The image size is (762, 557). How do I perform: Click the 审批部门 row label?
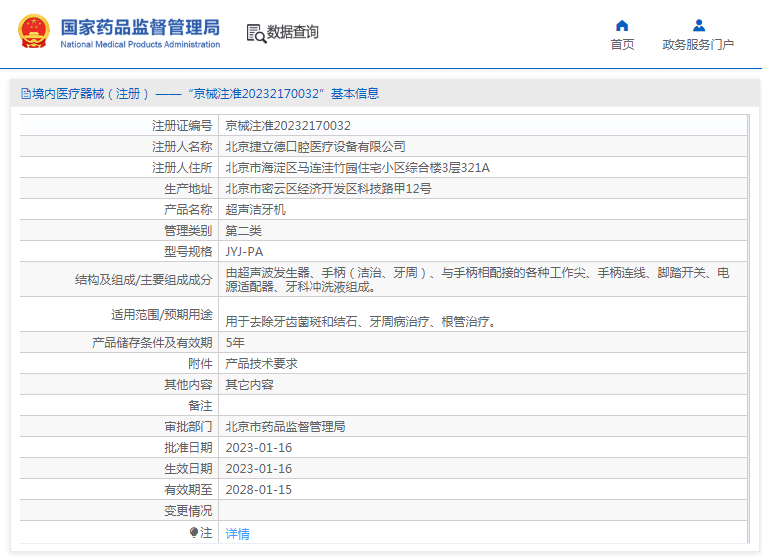(x=188, y=427)
